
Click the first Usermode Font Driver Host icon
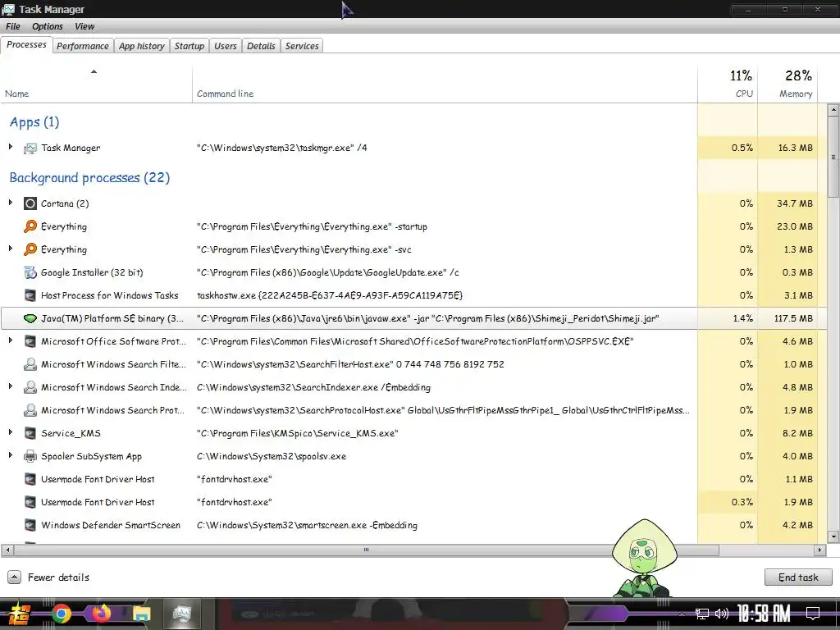click(x=30, y=479)
